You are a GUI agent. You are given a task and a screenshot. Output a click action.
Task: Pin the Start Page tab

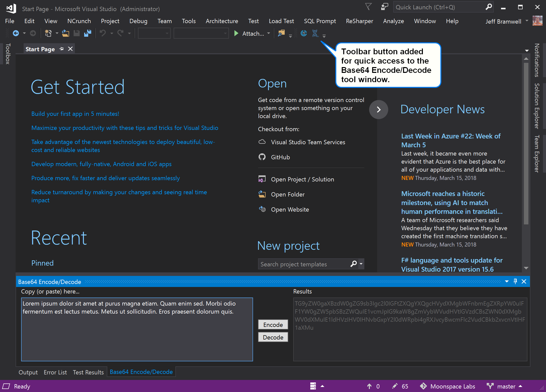click(x=61, y=48)
